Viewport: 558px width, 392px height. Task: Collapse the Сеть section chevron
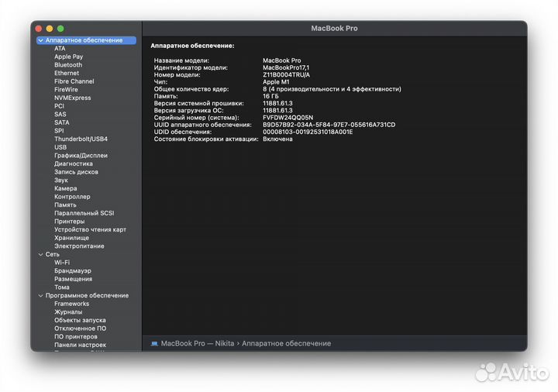point(40,255)
